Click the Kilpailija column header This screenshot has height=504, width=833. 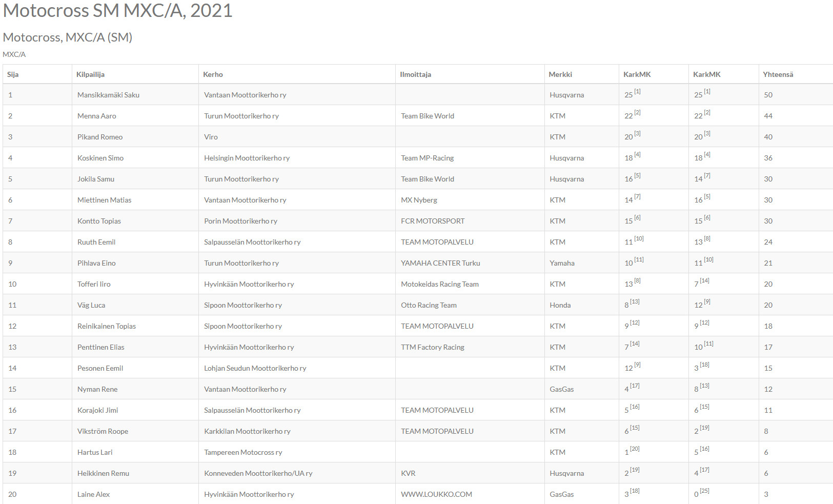90,74
